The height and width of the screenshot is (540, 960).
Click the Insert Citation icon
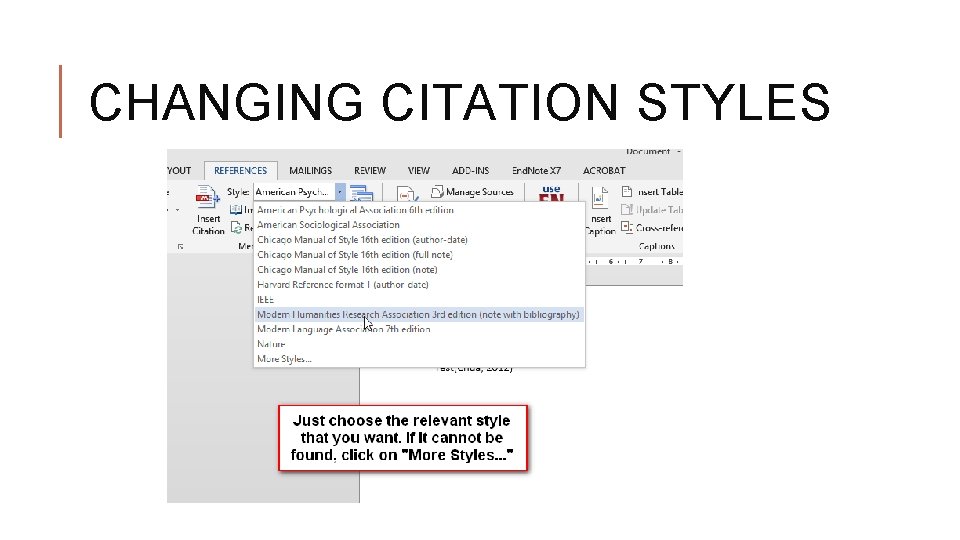[x=208, y=198]
